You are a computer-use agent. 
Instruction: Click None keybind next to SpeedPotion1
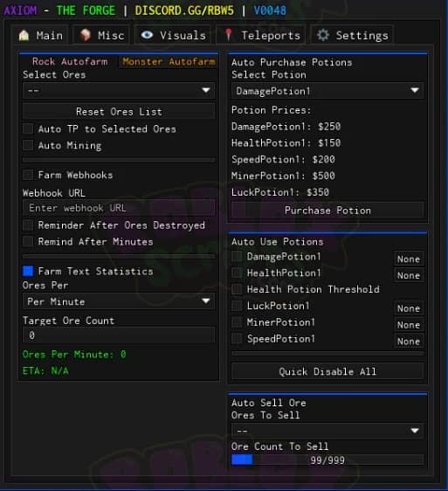pos(409,342)
